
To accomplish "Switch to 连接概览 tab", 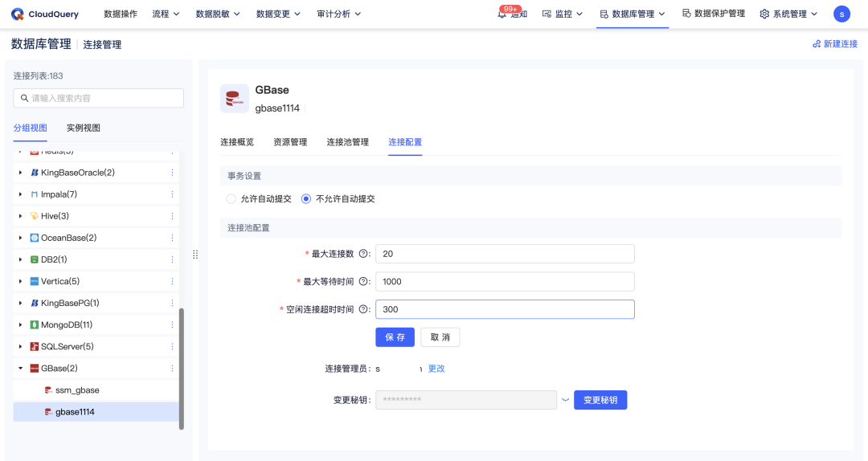I will coord(237,142).
